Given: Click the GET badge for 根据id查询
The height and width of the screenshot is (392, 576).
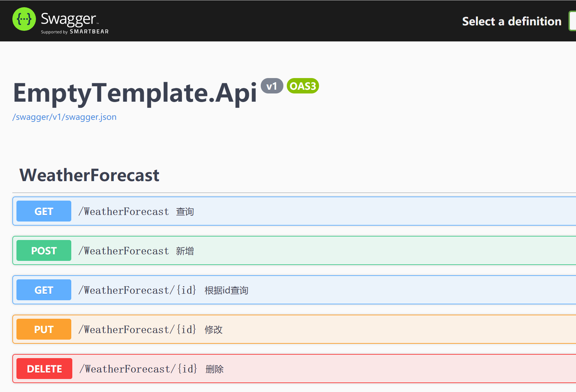Looking at the screenshot, I should 44,290.
